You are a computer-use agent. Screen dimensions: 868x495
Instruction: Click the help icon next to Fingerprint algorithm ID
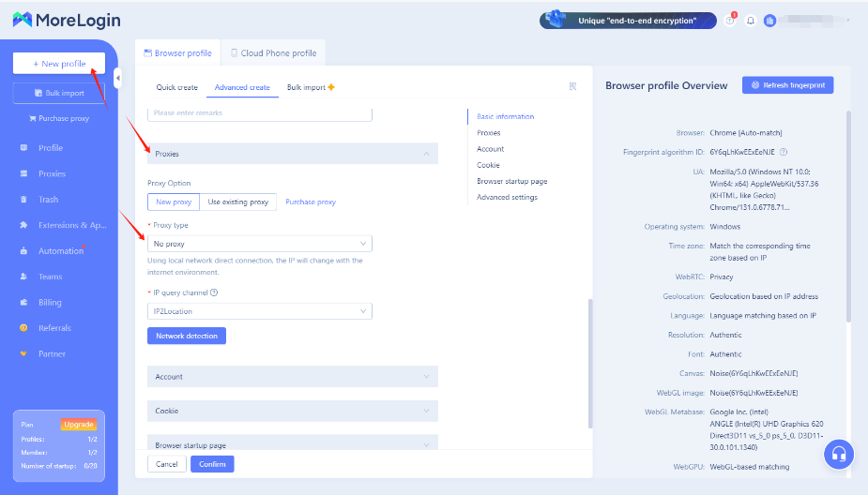(784, 152)
